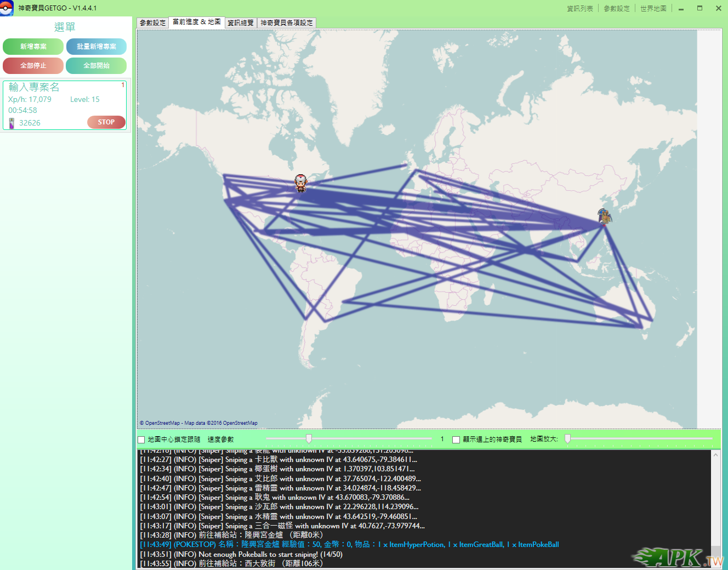Viewport: 728px width, 570px height.
Task: Open the 資訊總覽 tab
Action: 241,22
